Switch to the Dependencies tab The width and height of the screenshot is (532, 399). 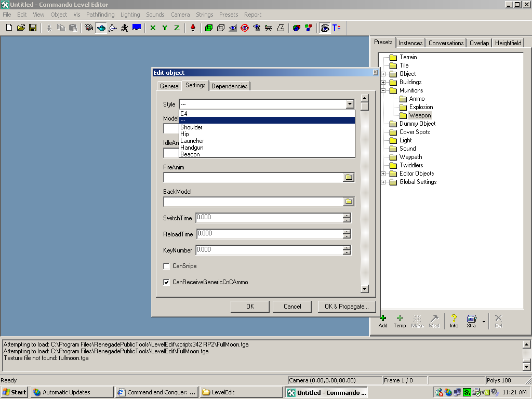(229, 86)
